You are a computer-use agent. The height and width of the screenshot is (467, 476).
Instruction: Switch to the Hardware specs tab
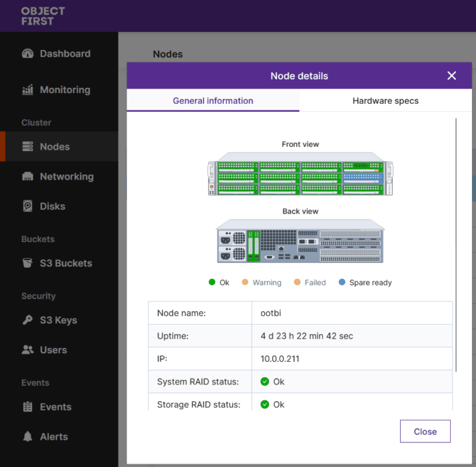[x=385, y=100]
